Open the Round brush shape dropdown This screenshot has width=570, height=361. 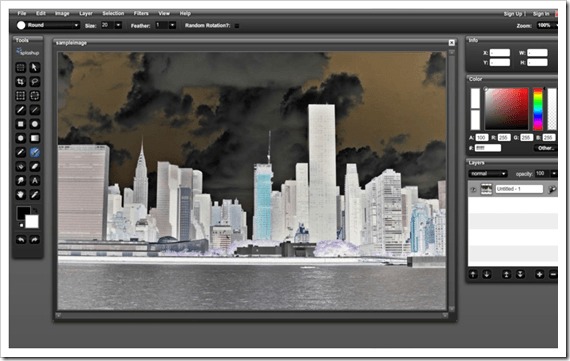[x=48, y=25]
